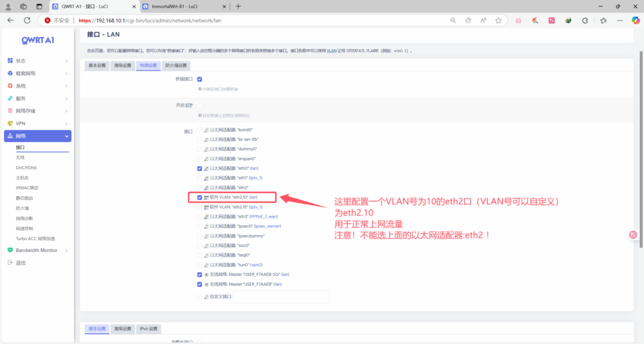
Task: Switch to the 防火墙设置 tab
Action: click(175, 65)
